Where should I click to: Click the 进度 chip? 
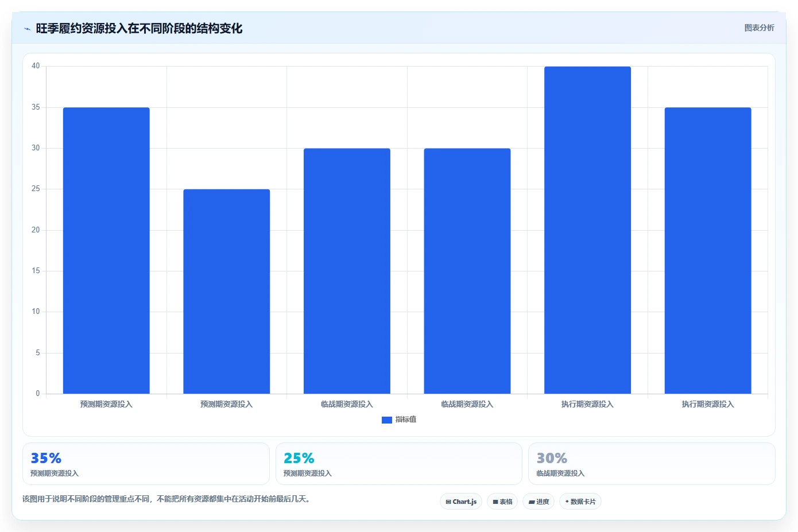pos(539,502)
